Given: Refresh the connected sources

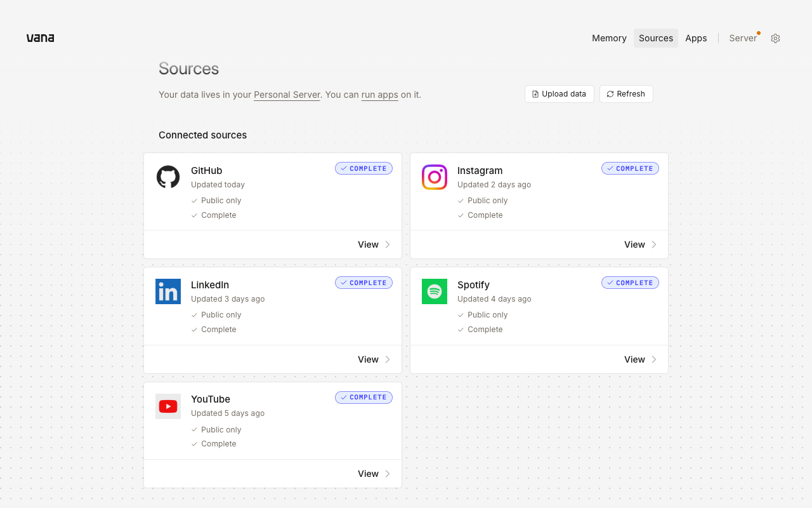Looking at the screenshot, I should [626, 94].
